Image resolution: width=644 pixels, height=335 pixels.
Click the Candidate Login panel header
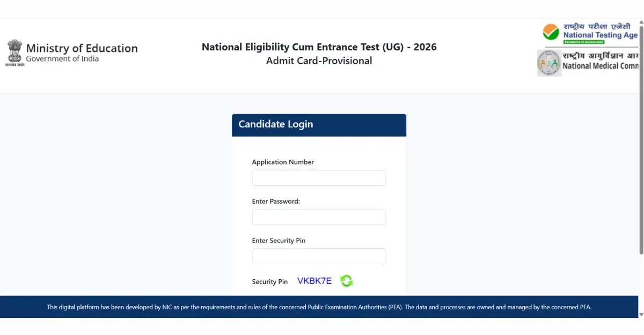[319, 125]
